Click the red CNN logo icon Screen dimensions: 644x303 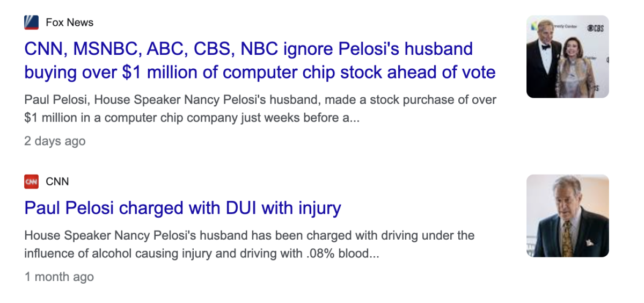click(31, 182)
